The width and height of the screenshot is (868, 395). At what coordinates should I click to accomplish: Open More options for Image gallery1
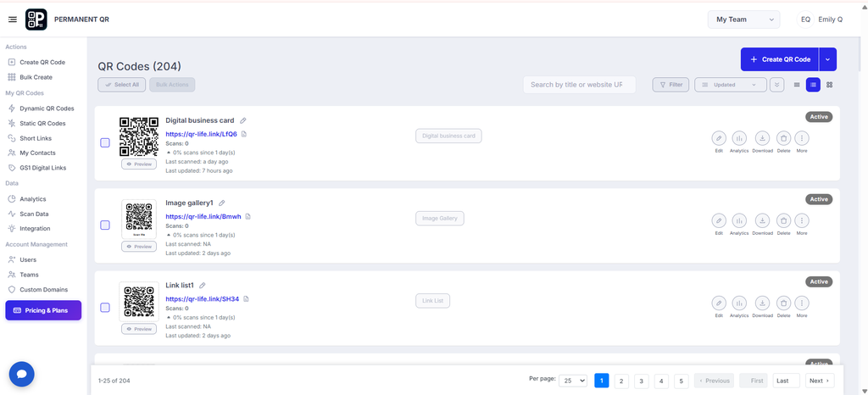pos(802,220)
